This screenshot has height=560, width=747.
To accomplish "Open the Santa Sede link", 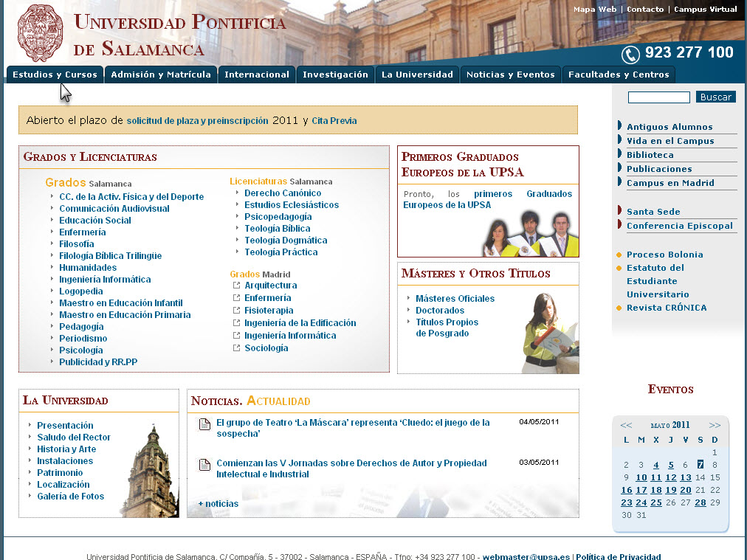I will click(x=653, y=212).
